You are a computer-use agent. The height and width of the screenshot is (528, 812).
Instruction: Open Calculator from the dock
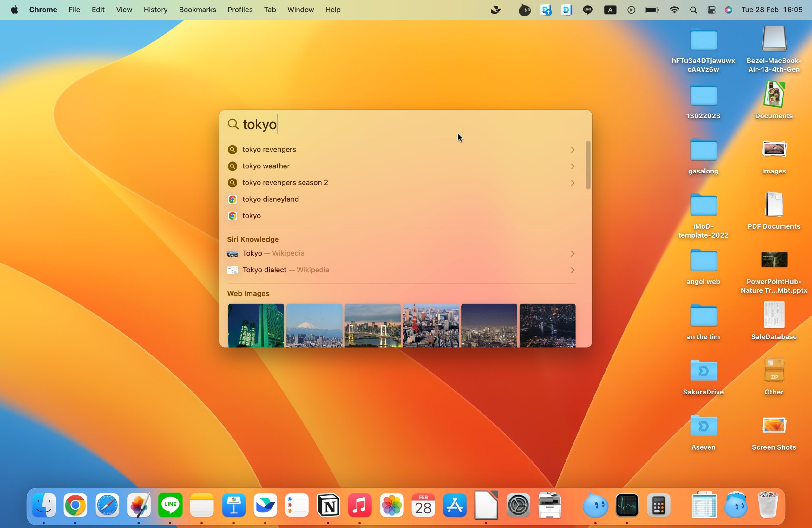tap(658, 505)
